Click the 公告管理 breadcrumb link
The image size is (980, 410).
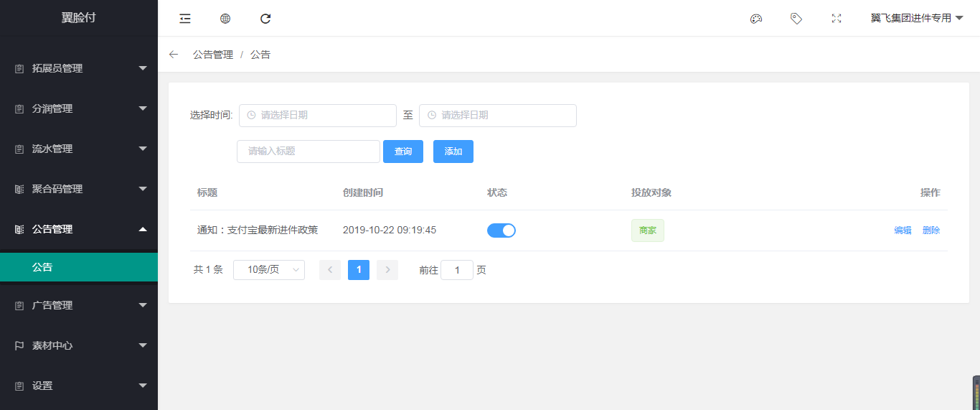tap(213, 55)
